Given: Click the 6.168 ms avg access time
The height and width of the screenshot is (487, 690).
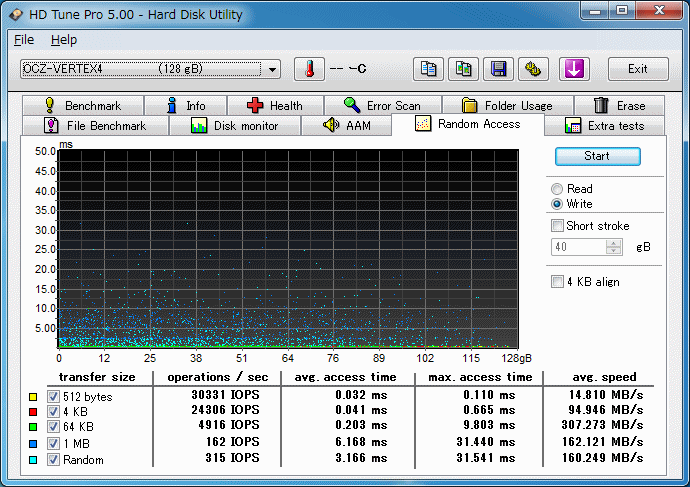Looking at the screenshot, I should (361, 442).
